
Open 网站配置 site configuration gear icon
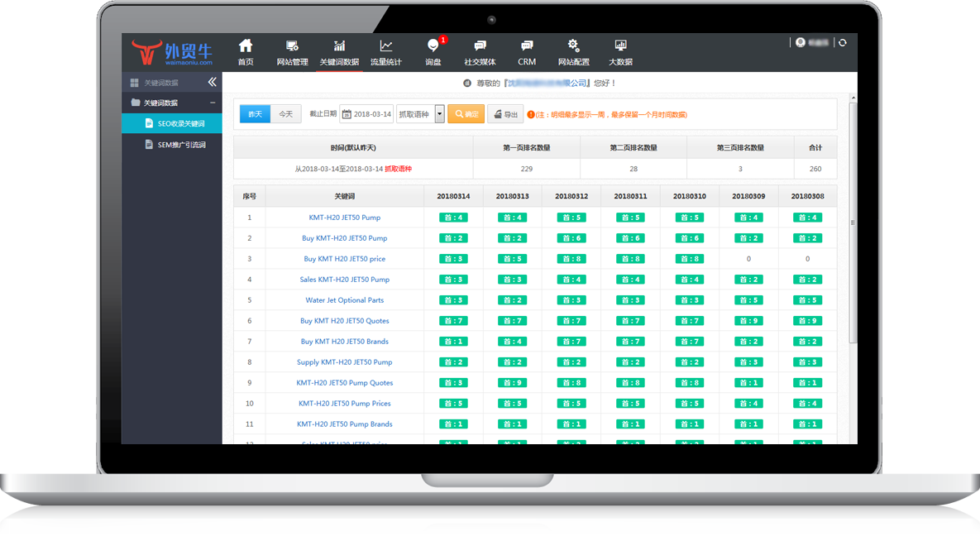click(573, 52)
